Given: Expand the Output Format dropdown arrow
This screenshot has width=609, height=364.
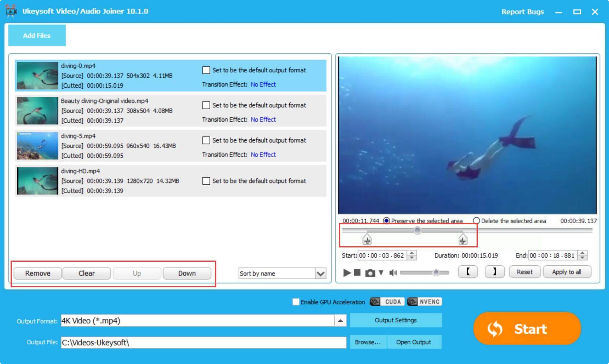Looking at the screenshot, I should (340, 321).
